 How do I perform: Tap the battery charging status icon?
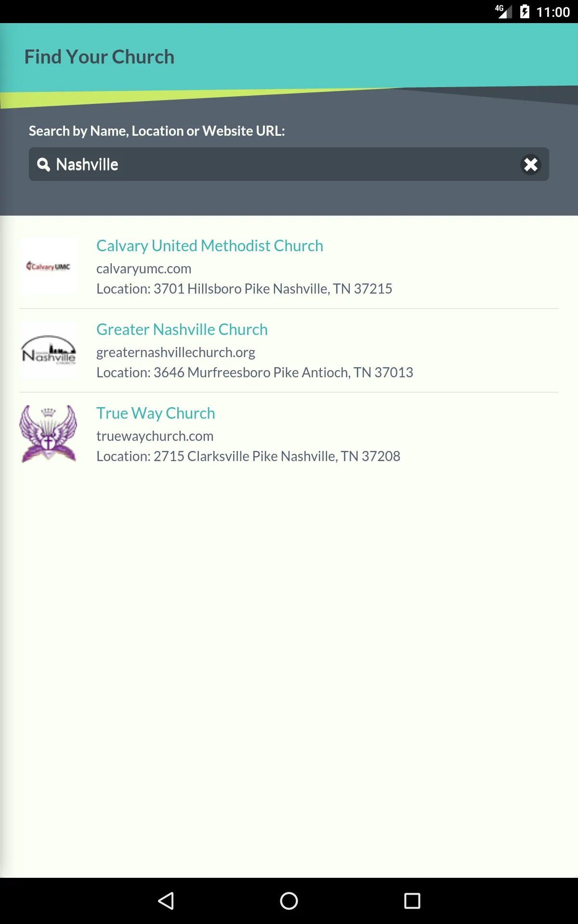525,12
